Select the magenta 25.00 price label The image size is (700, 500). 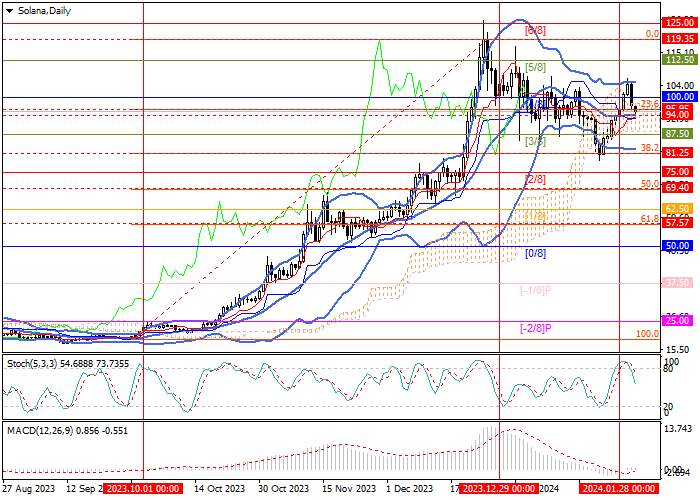click(677, 321)
